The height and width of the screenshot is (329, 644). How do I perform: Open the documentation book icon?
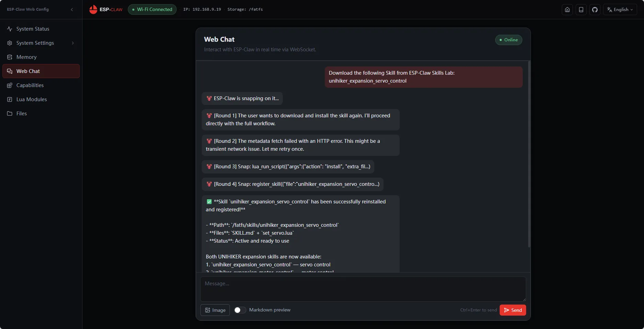coord(581,10)
